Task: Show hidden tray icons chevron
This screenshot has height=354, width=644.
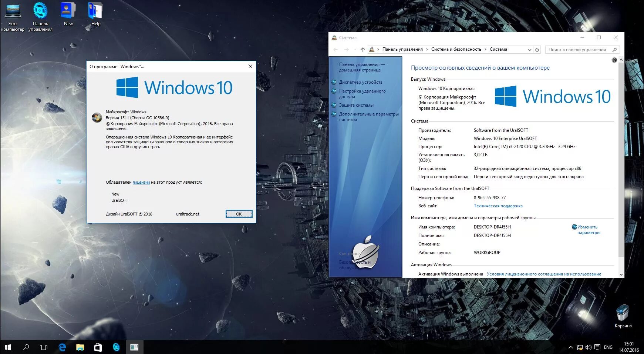Action: (570, 347)
